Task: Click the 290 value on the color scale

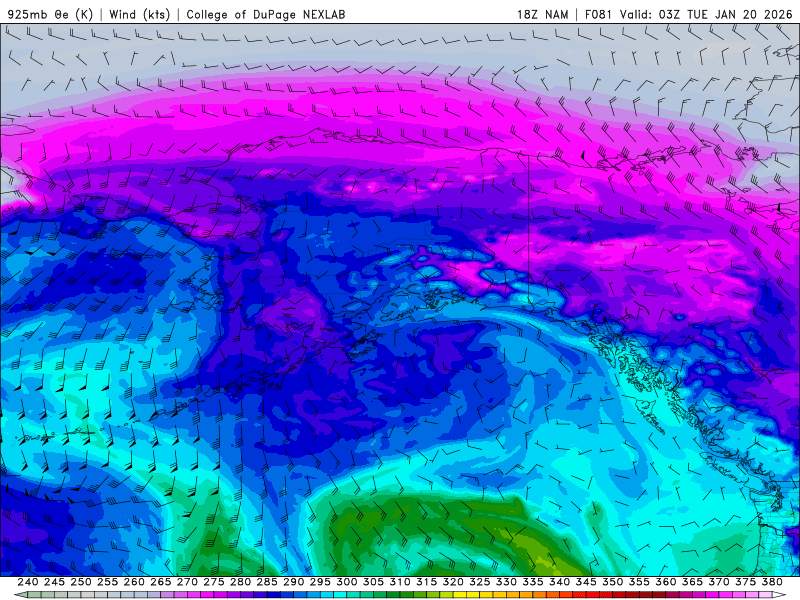Action: pos(293,582)
